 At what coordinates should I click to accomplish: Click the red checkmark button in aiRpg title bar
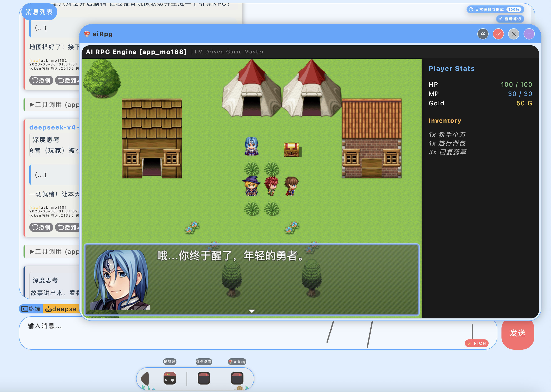click(498, 34)
